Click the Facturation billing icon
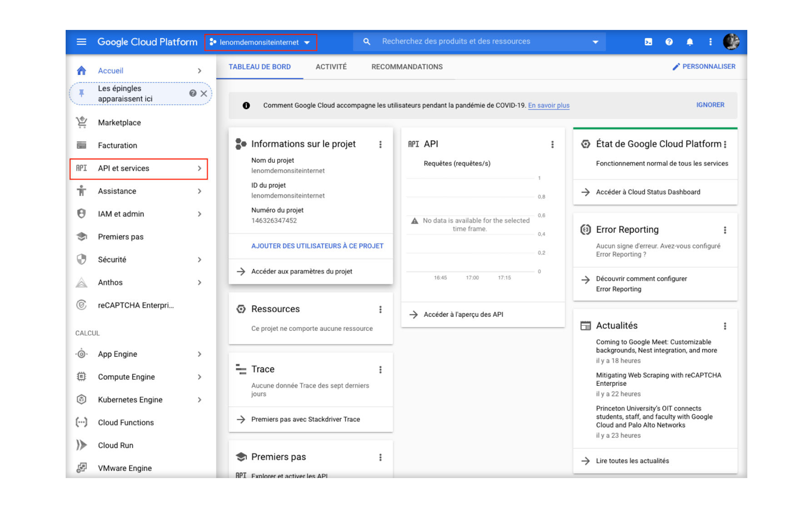This screenshot has height=508, width=812. (x=82, y=145)
